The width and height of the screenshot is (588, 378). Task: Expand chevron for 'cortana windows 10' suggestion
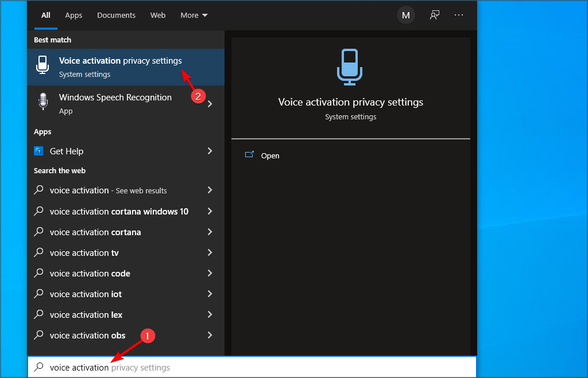pos(210,211)
